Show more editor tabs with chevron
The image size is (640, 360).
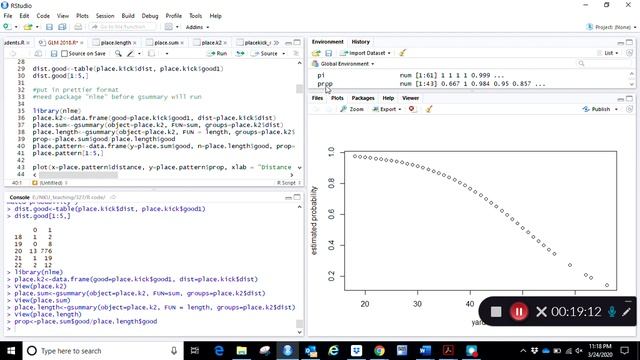(276, 42)
